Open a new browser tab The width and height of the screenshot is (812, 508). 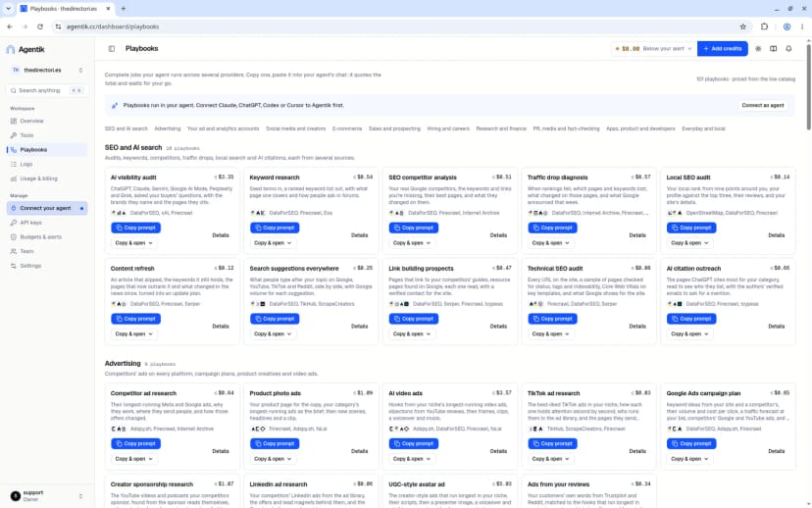coord(124,9)
